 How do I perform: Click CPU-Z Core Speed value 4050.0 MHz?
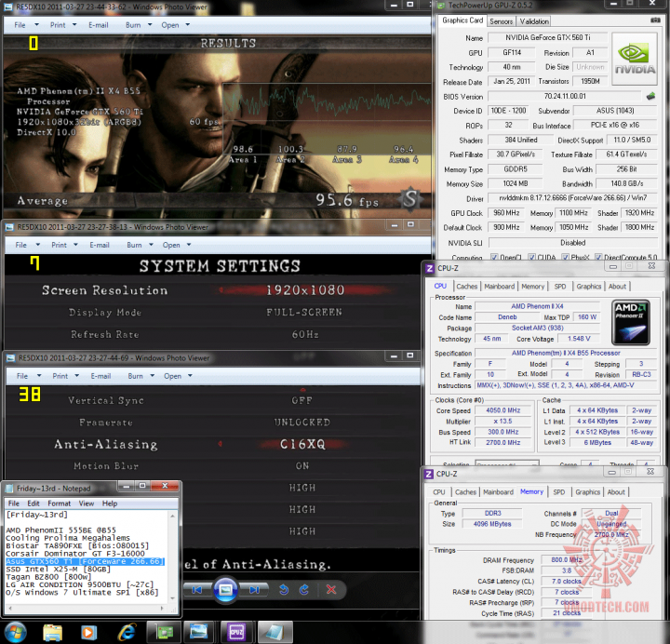502,410
